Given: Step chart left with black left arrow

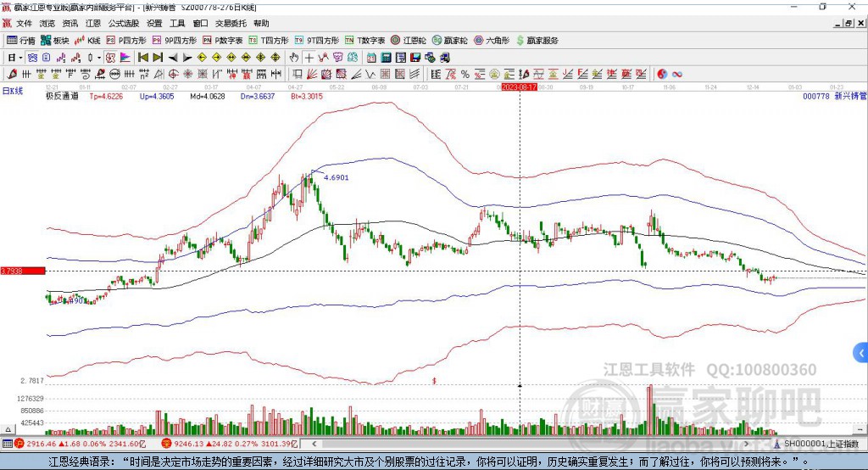Looking at the screenshot, I should tap(173, 57).
